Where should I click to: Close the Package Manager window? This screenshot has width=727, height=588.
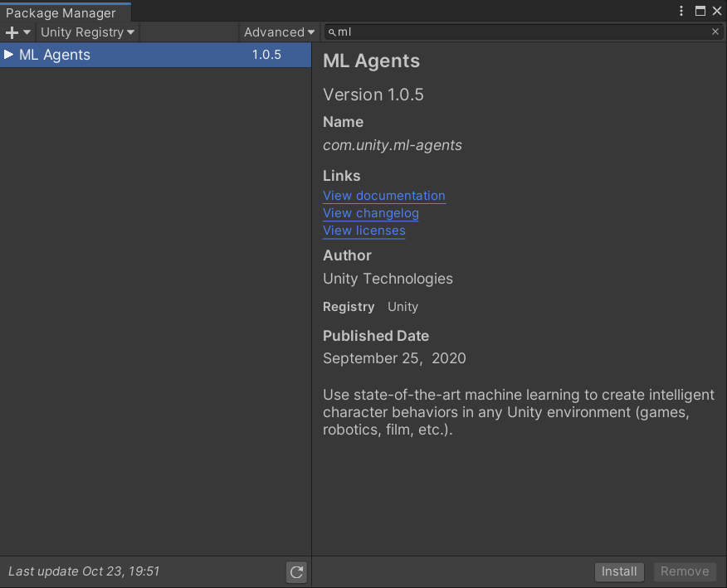tap(717, 11)
